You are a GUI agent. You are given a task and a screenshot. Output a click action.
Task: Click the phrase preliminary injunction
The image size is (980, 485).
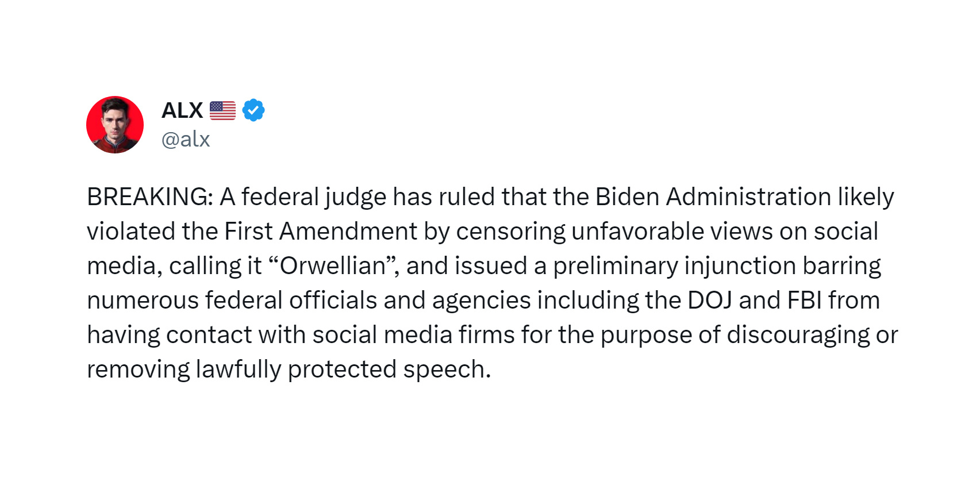click(x=674, y=267)
